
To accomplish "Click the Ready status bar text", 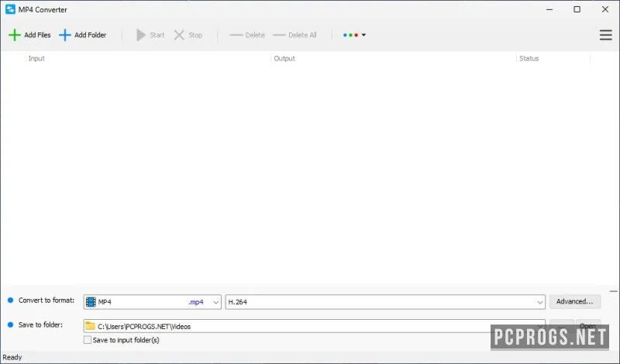I will (12, 357).
